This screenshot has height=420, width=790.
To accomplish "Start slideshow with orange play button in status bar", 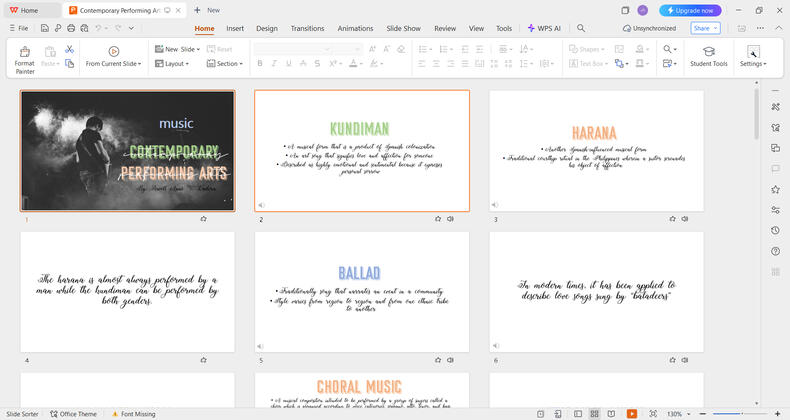I will pos(631,413).
